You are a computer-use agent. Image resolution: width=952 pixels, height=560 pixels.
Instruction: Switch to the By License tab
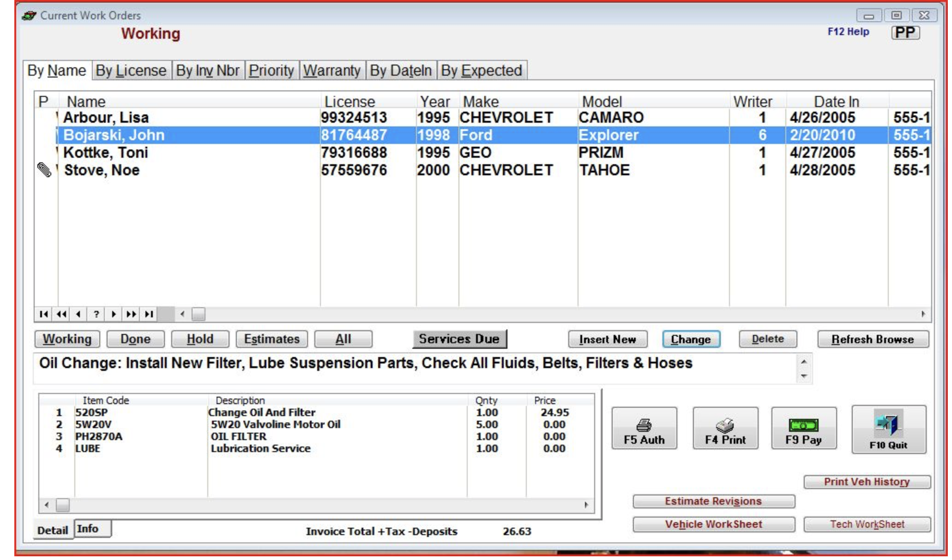(131, 71)
